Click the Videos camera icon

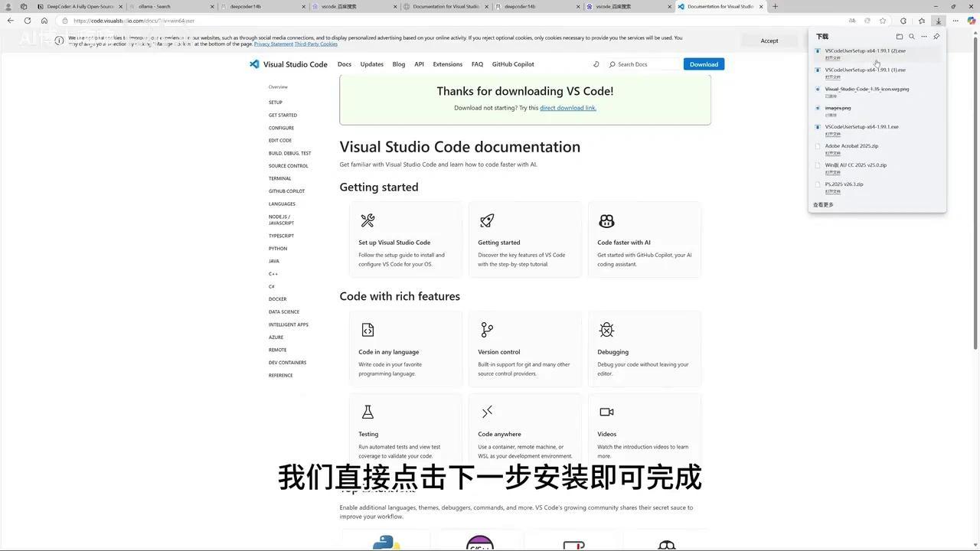point(606,412)
